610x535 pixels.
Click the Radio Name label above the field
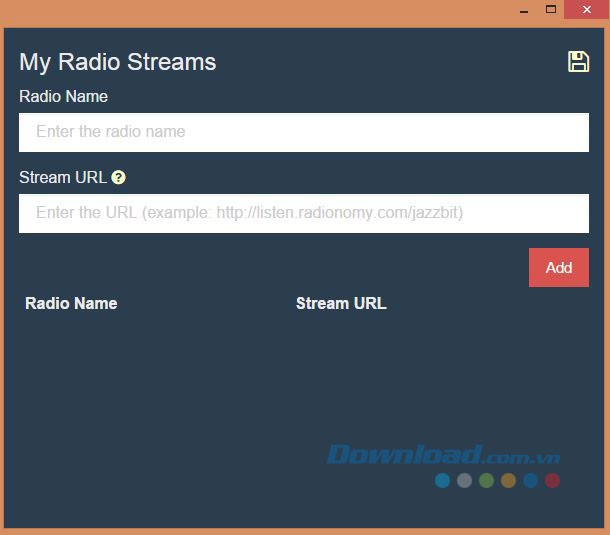pos(63,97)
